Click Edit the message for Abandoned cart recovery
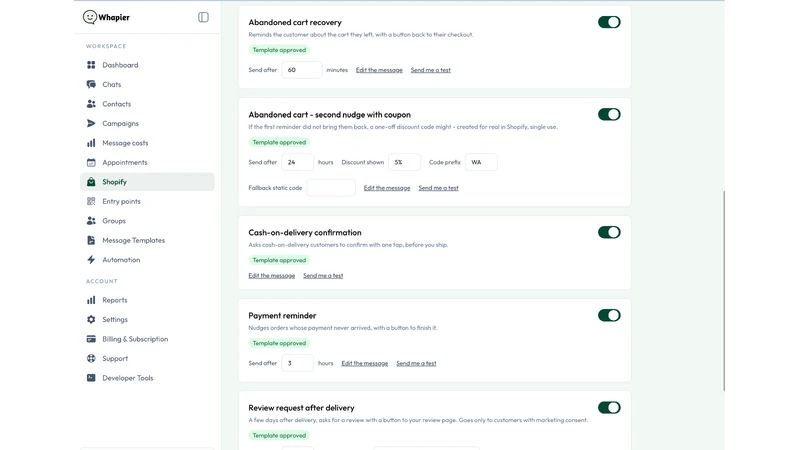This screenshot has height=450, width=800. point(379,70)
